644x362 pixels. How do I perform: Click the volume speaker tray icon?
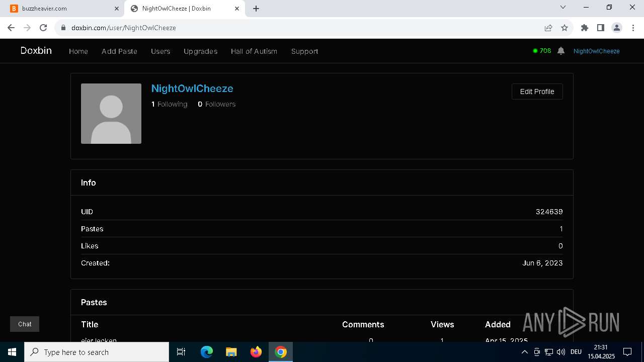click(561, 352)
